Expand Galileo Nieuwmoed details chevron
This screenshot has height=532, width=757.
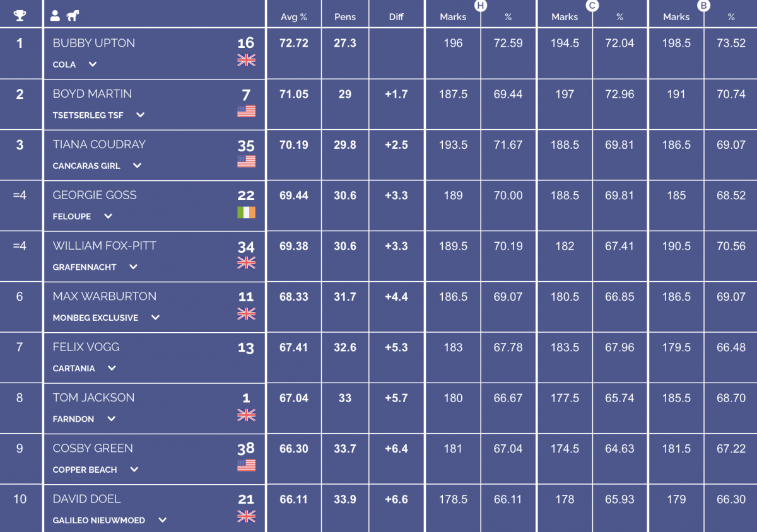(x=162, y=520)
